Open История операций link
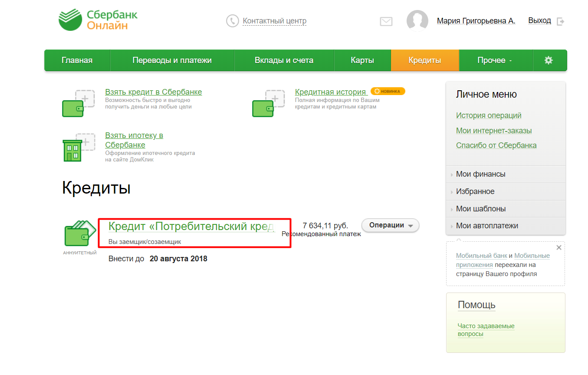The width and height of the screenshot is (588, 375). 489,115
